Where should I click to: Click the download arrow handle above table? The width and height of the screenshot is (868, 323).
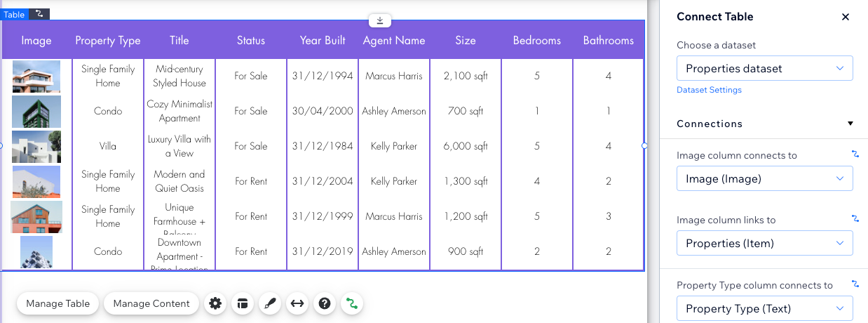[380, 20]
